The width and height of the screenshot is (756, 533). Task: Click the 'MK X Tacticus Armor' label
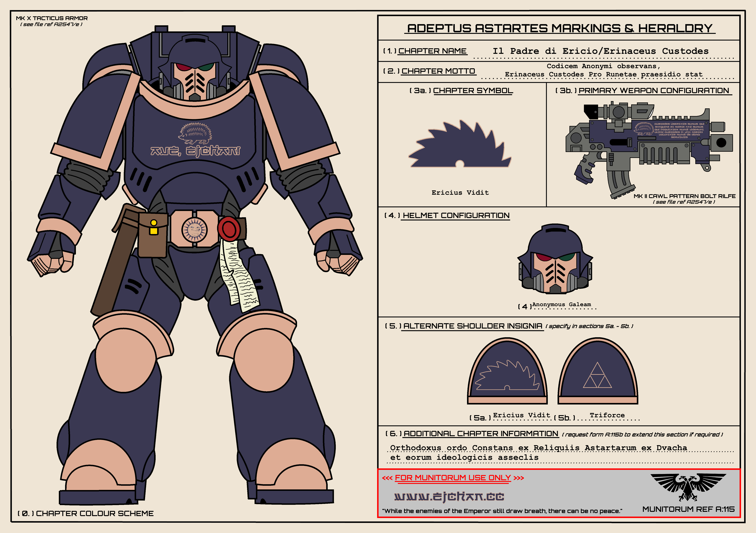[52, 18]
